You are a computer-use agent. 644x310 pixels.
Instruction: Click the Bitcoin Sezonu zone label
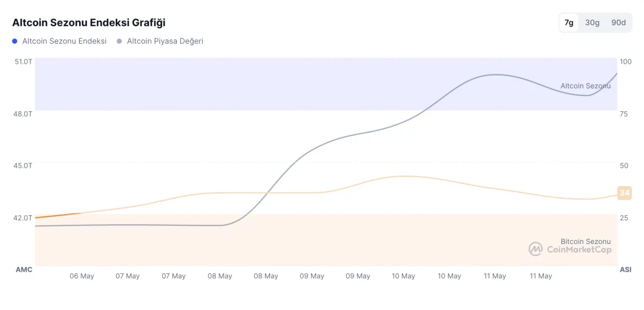[x=585, y=241]
